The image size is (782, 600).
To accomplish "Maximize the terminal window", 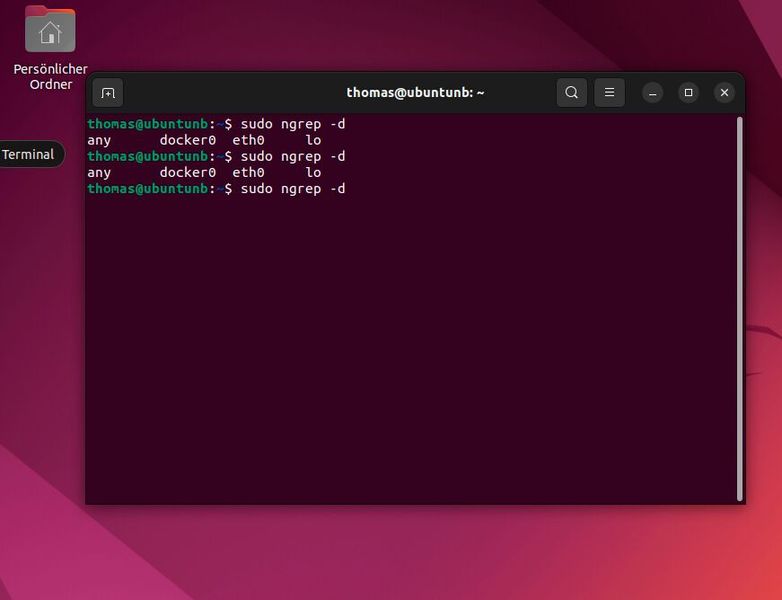I will (688, 93).
